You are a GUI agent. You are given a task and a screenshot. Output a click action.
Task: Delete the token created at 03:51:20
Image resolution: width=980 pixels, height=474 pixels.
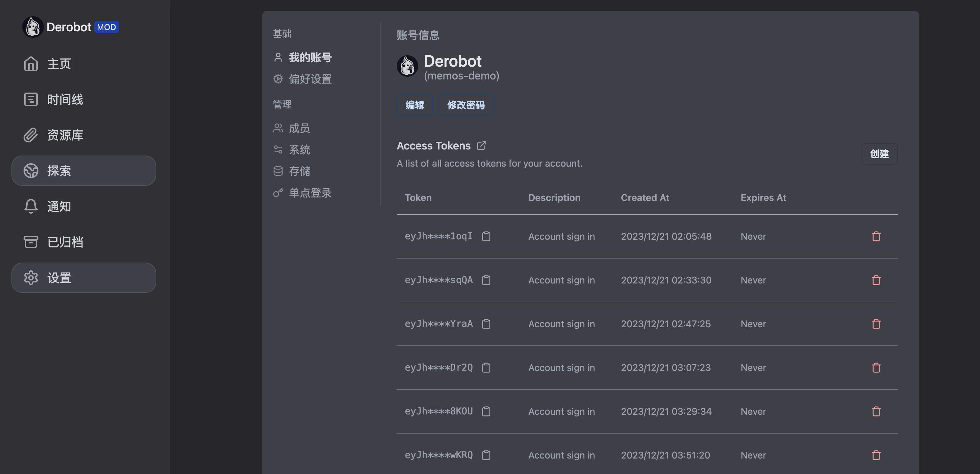[x=876, y=455]
